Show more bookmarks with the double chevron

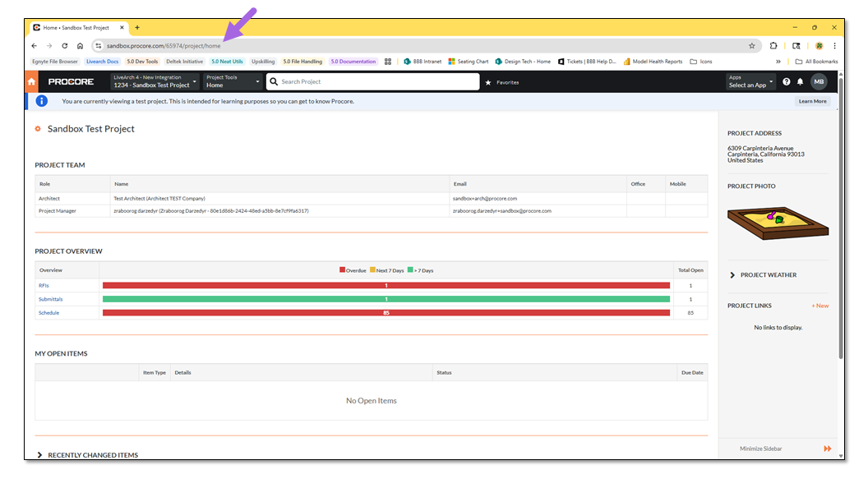pyautogui.click(x=778, y=62)
